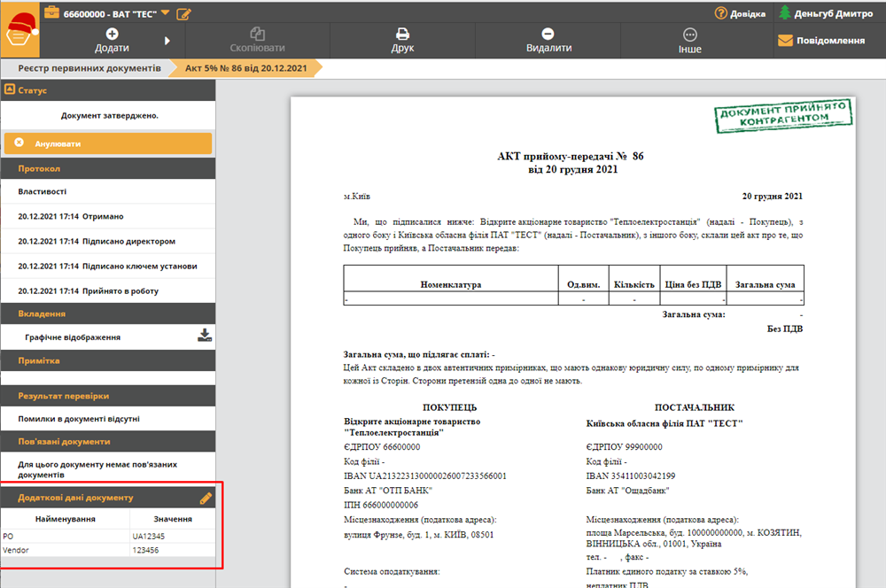Screen dimensions: 886x588
Task: Click the cancel X icon in Анулювати
Action: 19,143
